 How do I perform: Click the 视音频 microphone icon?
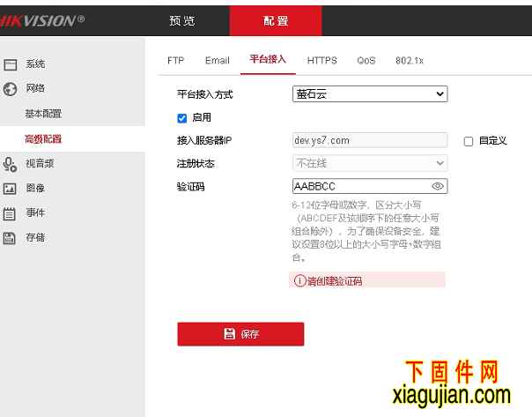click(x=10, y=164)
